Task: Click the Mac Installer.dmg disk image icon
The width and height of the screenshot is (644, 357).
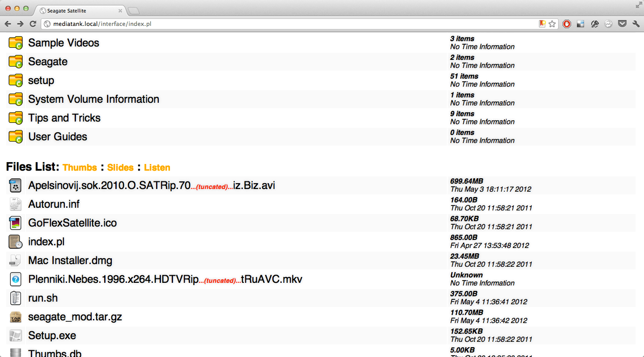Action: pyautogui.click(x=16, y=260)
